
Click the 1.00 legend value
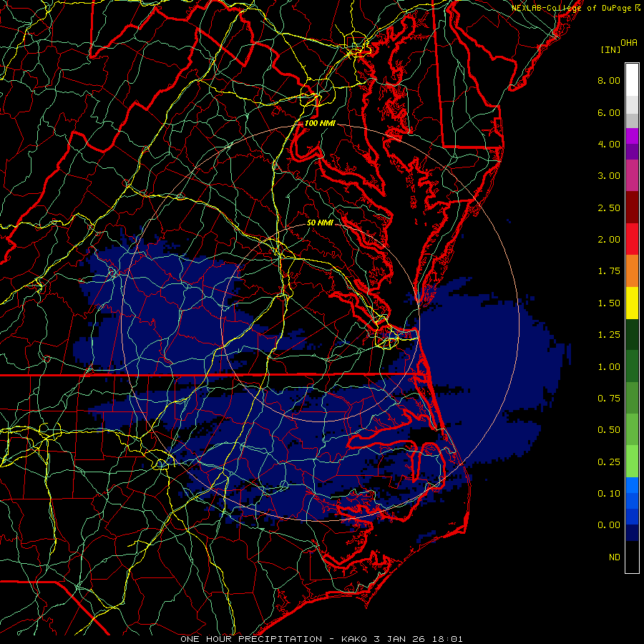pos(609,367)
